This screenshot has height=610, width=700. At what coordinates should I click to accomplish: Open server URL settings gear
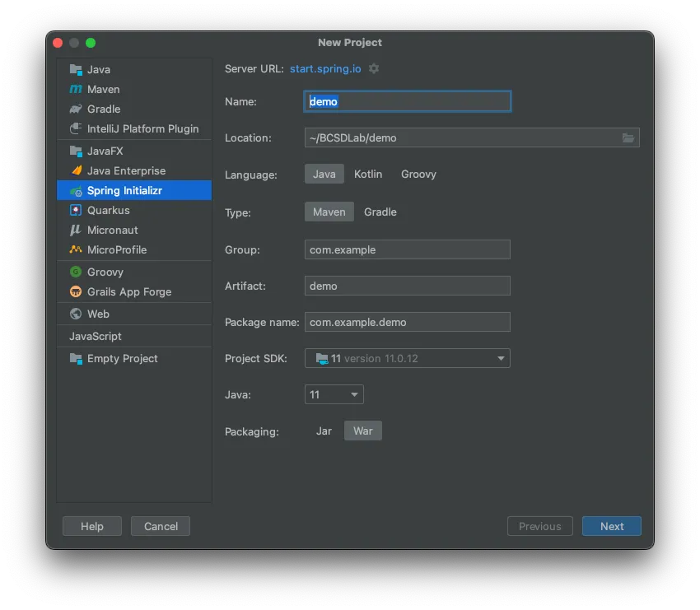(x=374, y=68)
